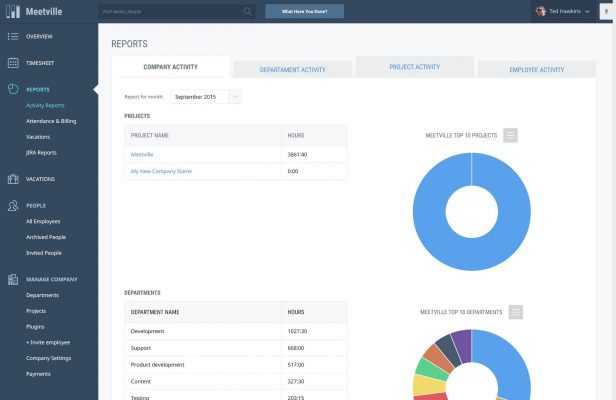This screenshot has height=400, width=616.
Task: Open Manage Company sidebar section
Action: click(52, 279)
